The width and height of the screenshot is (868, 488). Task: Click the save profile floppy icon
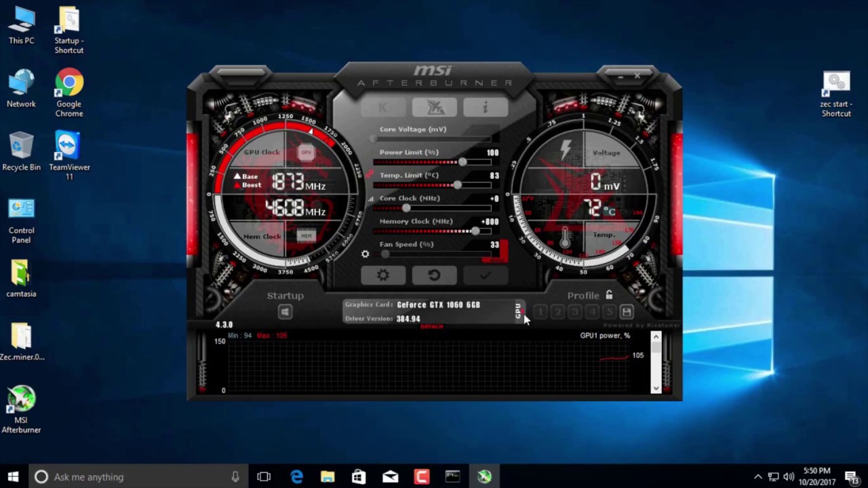pyautogui.click(x=627, y=312)
